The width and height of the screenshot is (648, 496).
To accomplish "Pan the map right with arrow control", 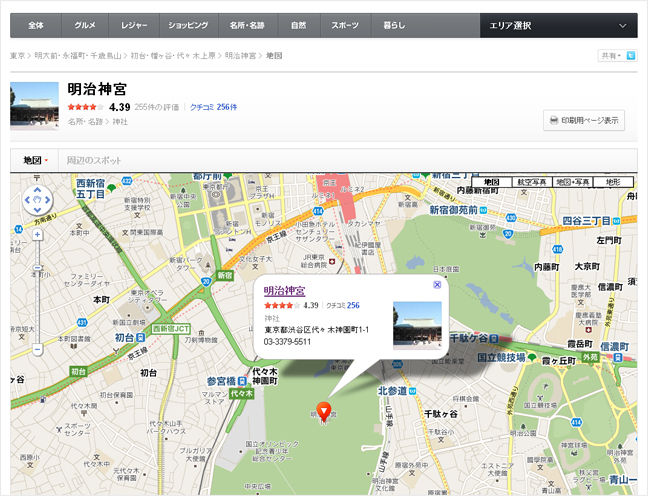I will coord(48,200).
